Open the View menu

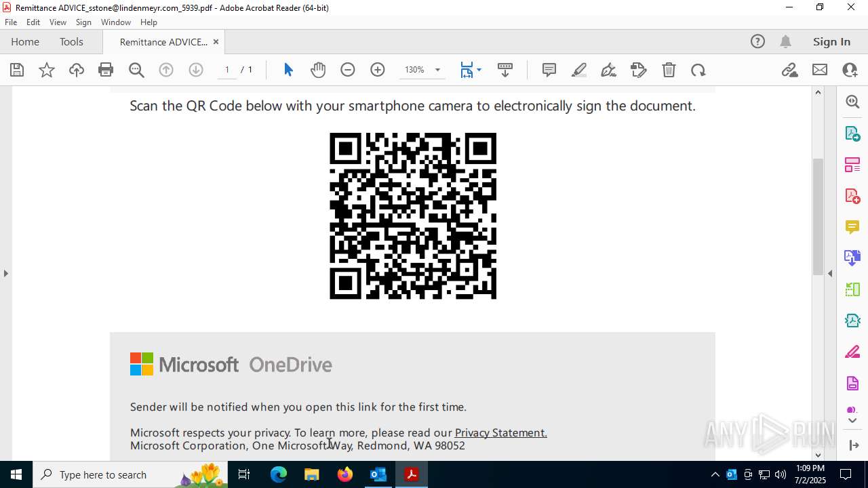58,22
